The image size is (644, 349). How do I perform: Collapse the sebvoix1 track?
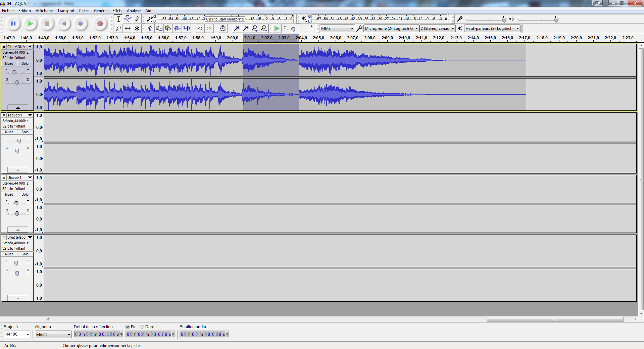click(x=18, y=170)
